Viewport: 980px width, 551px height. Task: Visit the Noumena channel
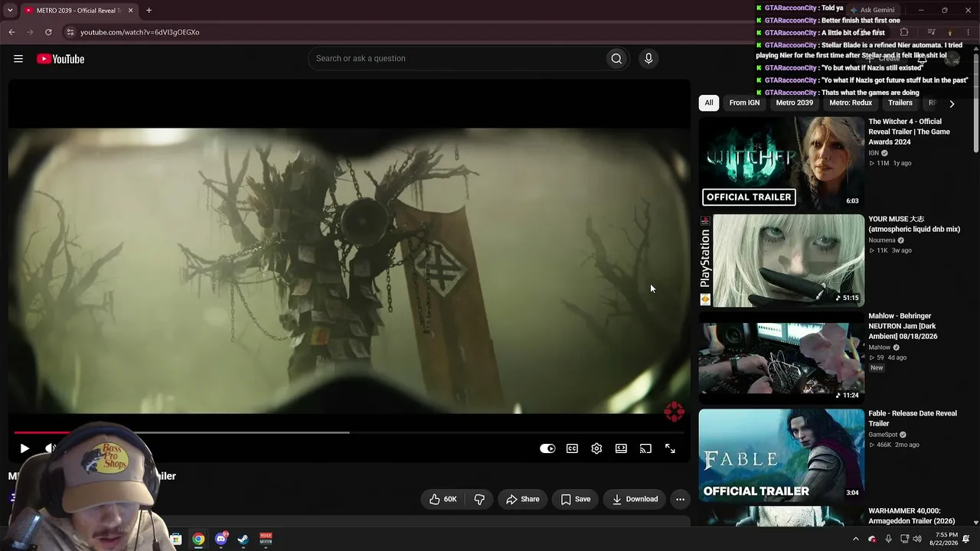[x=882, y=240]
